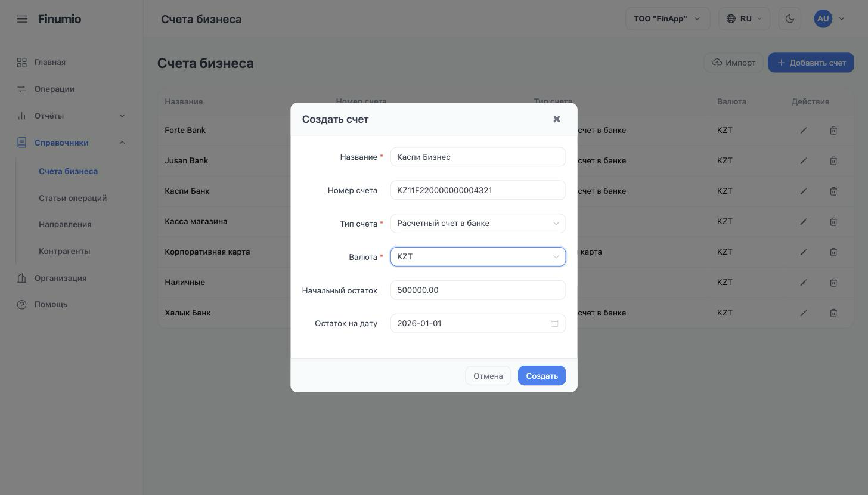The height and width of the screenshot is (495, 868).
Task: Edit the Халык Банк account
Action: pyautogui.click(x=804, y=313)
